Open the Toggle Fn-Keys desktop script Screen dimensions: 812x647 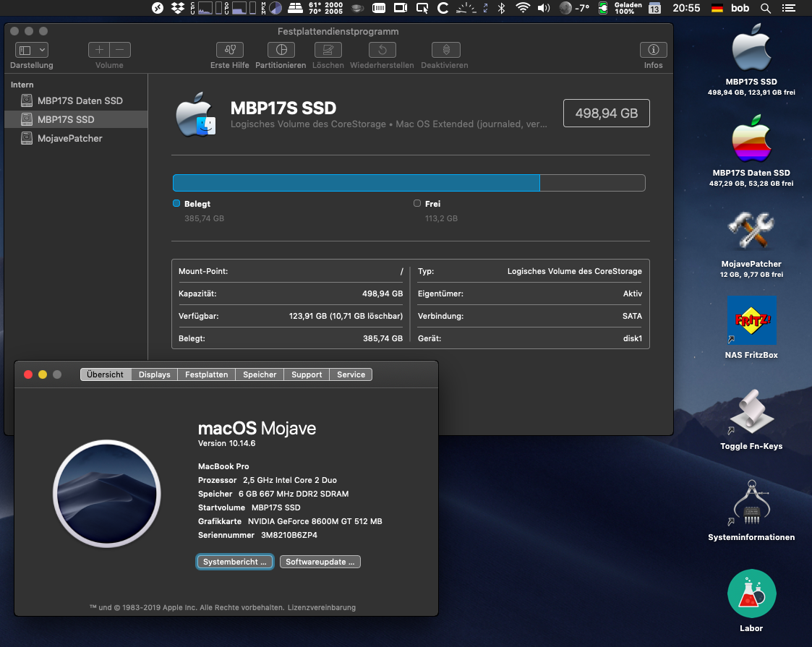[x=751, y=411]
